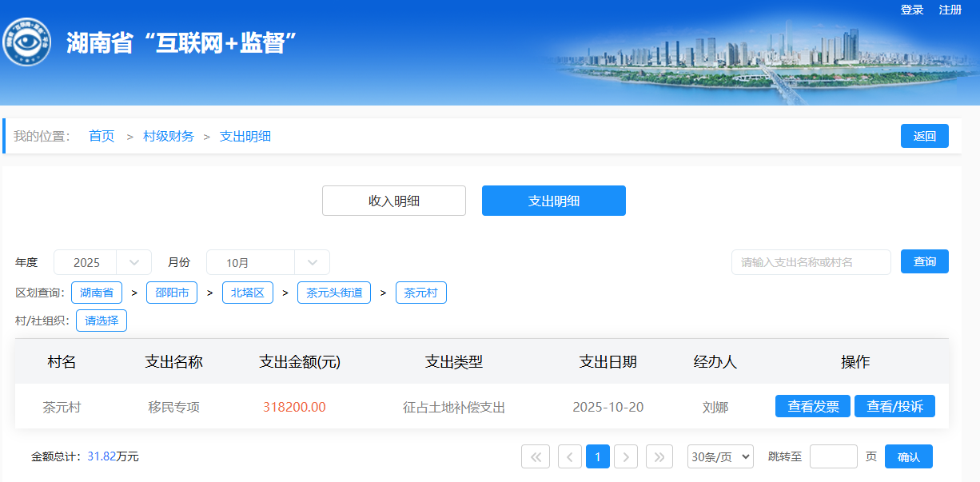The height and width of the screenshot is (482, 980).
Task: Switch to the 收入明细 tab
Action: click(x=394, y=201)
